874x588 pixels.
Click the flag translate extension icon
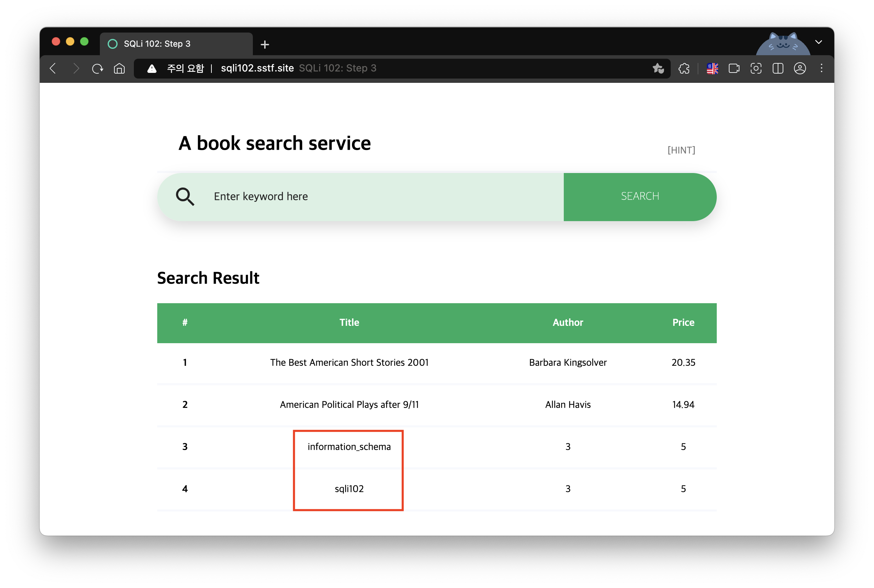point(712,68)
